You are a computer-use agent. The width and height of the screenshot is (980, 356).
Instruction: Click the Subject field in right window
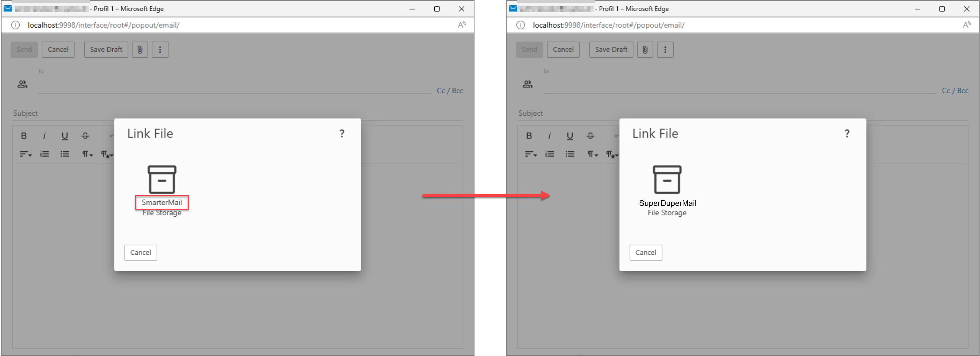click(x=744, y=113)
